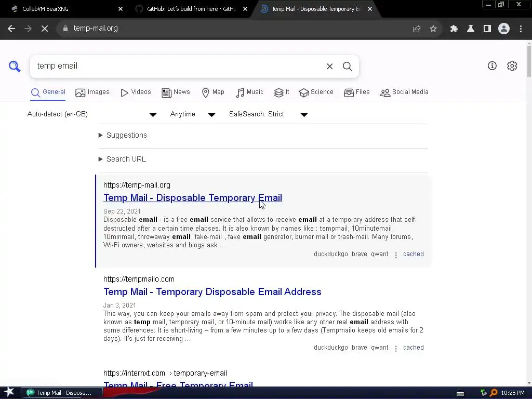
Task: Open more options for tempmailo.com result
Action: point(396,349)
